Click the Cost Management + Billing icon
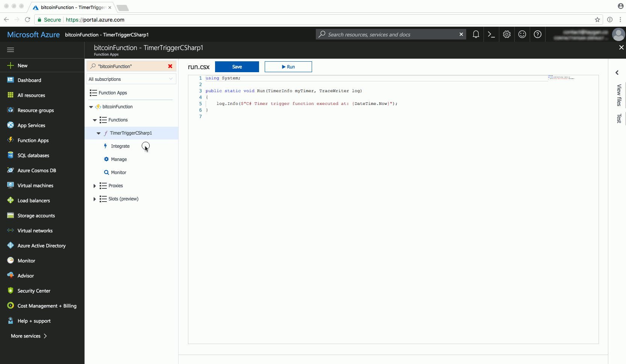Image resolution: width=626 pixels, height=364 pixels. tap(11, 306)
